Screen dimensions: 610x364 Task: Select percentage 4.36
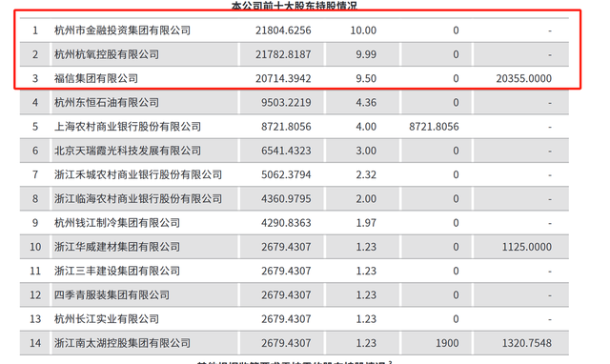366,103
